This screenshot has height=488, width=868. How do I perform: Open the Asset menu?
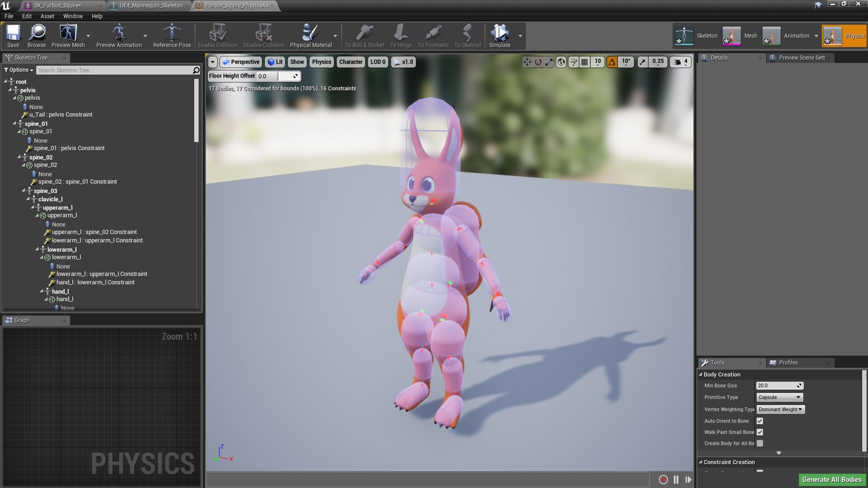[x=47, y=16]
